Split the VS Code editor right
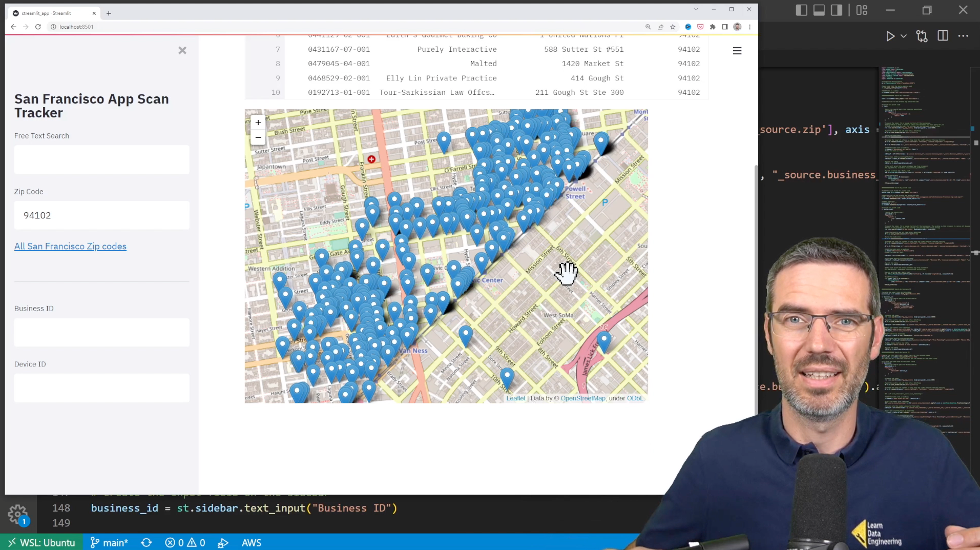Image resolution: width=980 pixels, height=550 pixels. (x=943, y=36)
